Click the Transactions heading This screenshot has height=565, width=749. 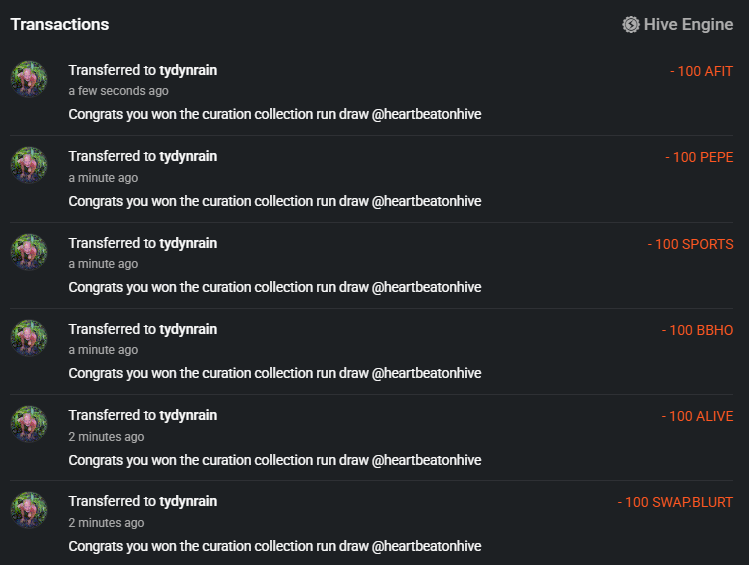coord(60,24)
